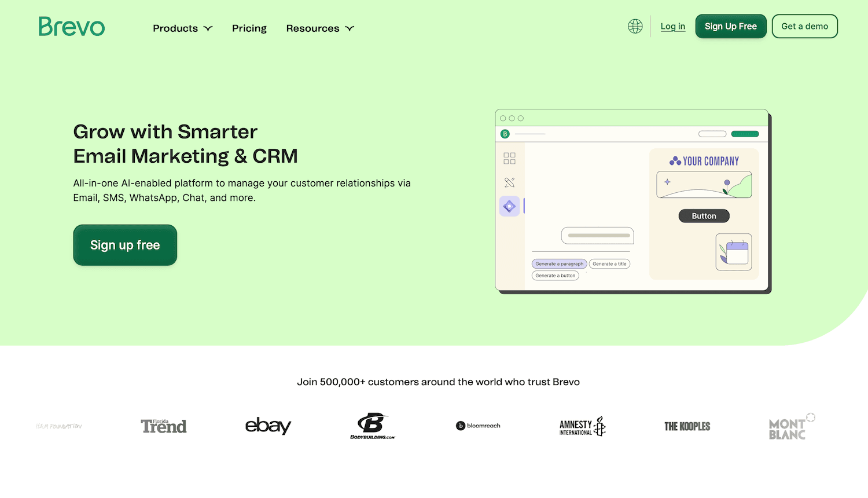The height and width of the screenshot is (498, 868).
Task: Click the Mont Blanc logo
Action: [790, 428]
